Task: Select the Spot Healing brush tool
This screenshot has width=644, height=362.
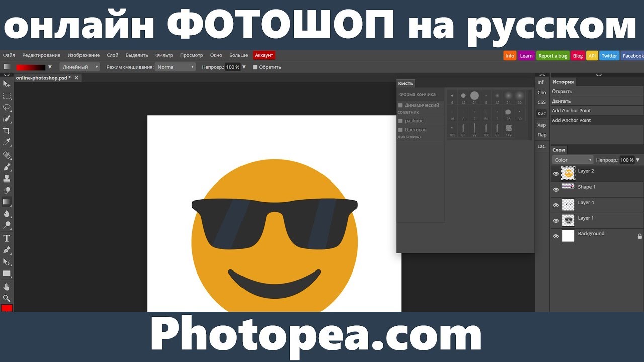Action: (7, 155)
